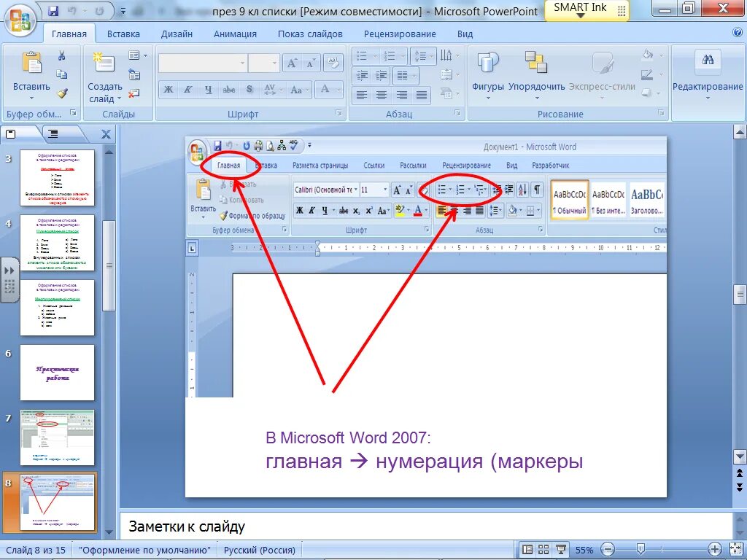747x560 pixels.
Task: Click the Вставить paste clipboard icon
Action: (x=31, y=63)
